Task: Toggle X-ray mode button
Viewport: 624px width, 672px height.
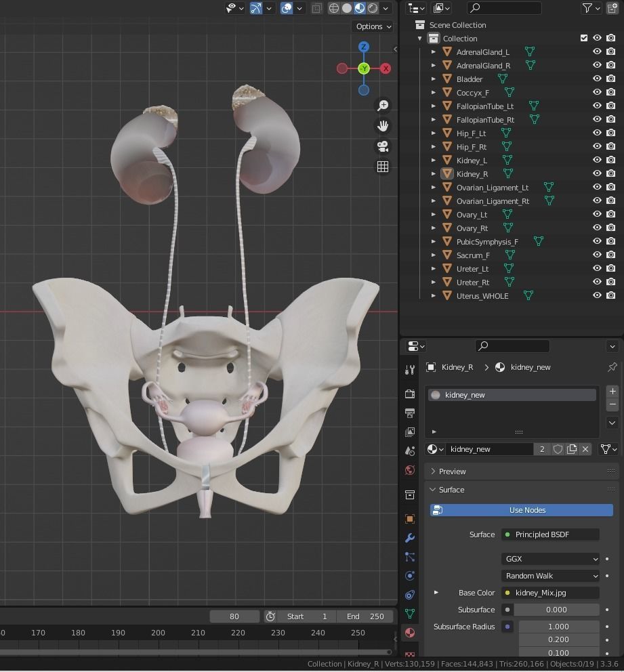Action: click(316, 8)
